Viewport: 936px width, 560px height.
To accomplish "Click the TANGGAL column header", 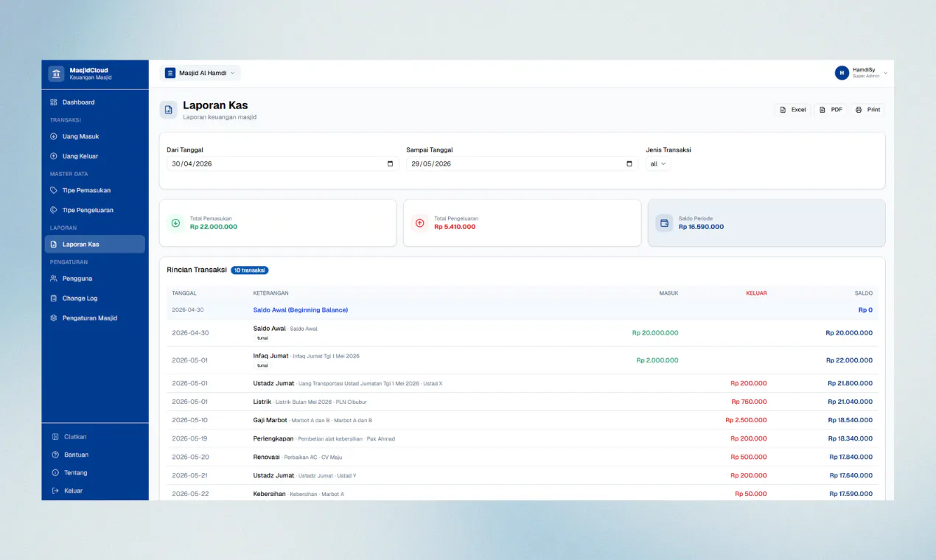I will coord(184,293).
